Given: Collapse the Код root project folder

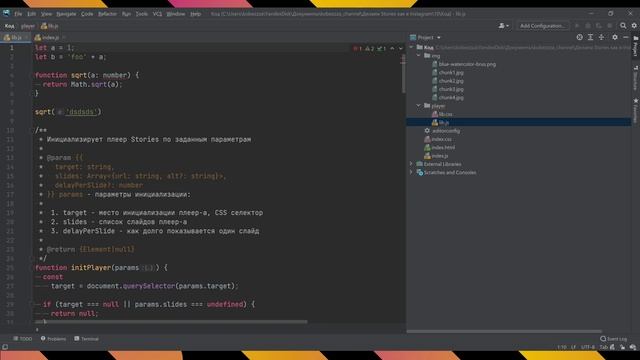Looking at the screenshot, I should coord(411,47).
